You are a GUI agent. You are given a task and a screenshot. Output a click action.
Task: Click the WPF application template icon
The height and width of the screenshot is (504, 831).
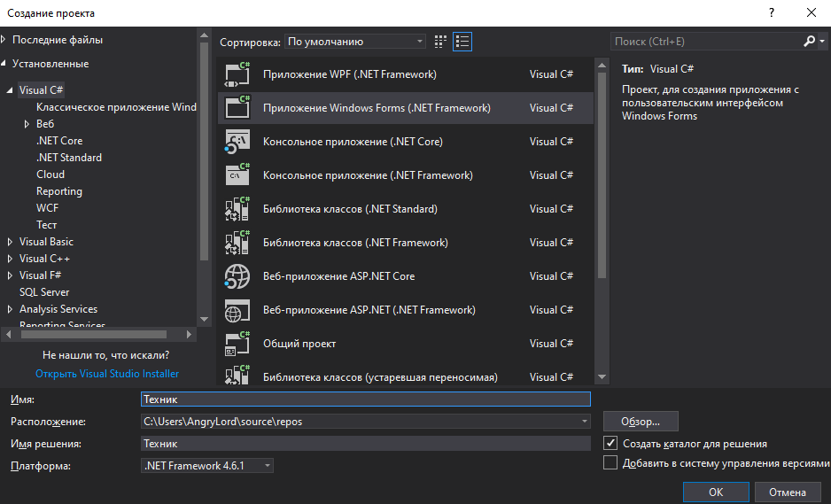[237, 74]
